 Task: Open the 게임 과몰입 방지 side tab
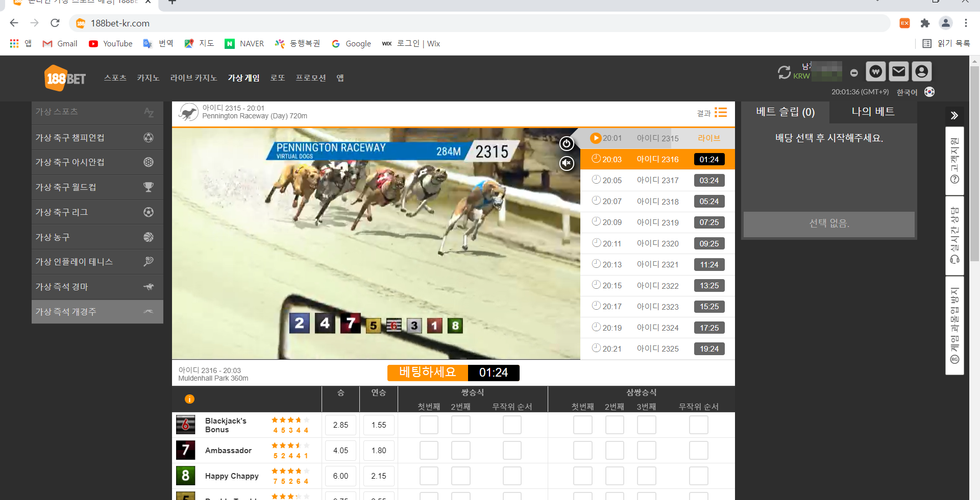coord(954,326)
